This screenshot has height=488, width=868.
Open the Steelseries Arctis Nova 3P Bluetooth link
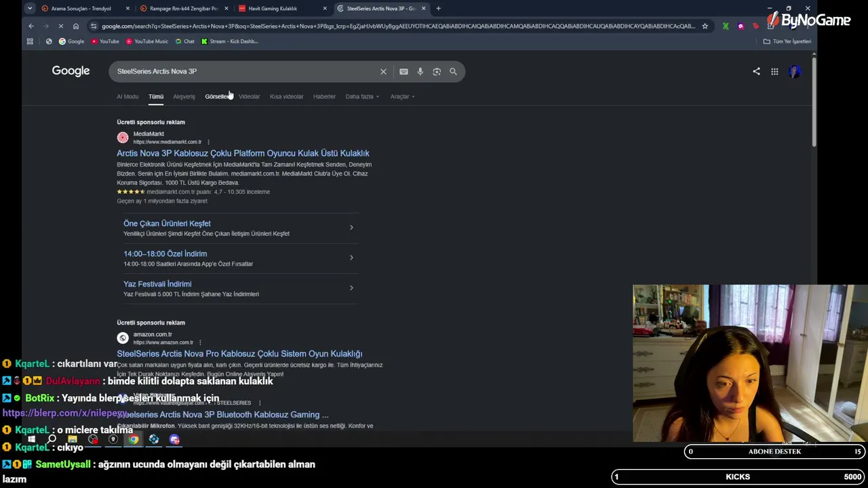[223, 415]
